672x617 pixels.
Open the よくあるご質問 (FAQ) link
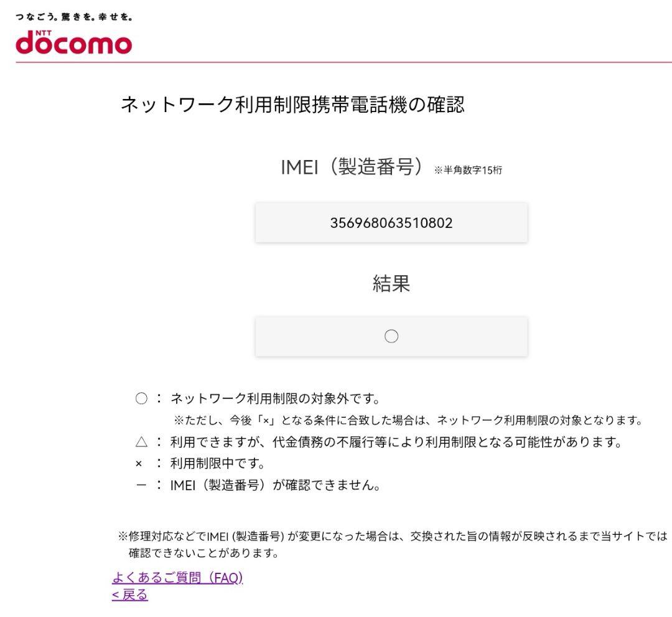tap(177, 578)
